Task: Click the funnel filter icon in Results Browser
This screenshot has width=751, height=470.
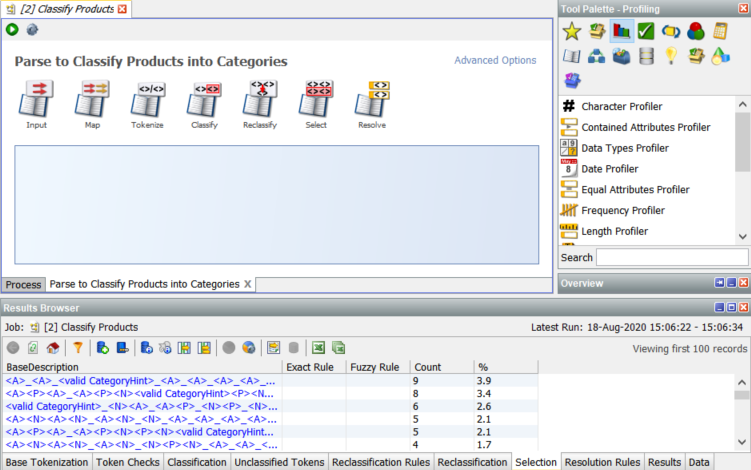Action: (x=77, y=348)
